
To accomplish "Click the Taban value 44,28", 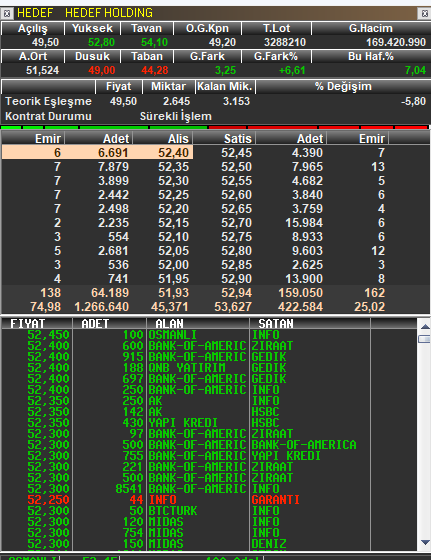I will [155, 70].
